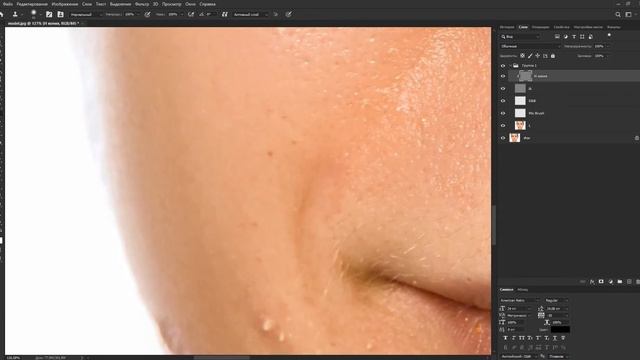Filter layers by smart objects icon
This screenshot has height=360, width=640.
[x=591, y=37]
